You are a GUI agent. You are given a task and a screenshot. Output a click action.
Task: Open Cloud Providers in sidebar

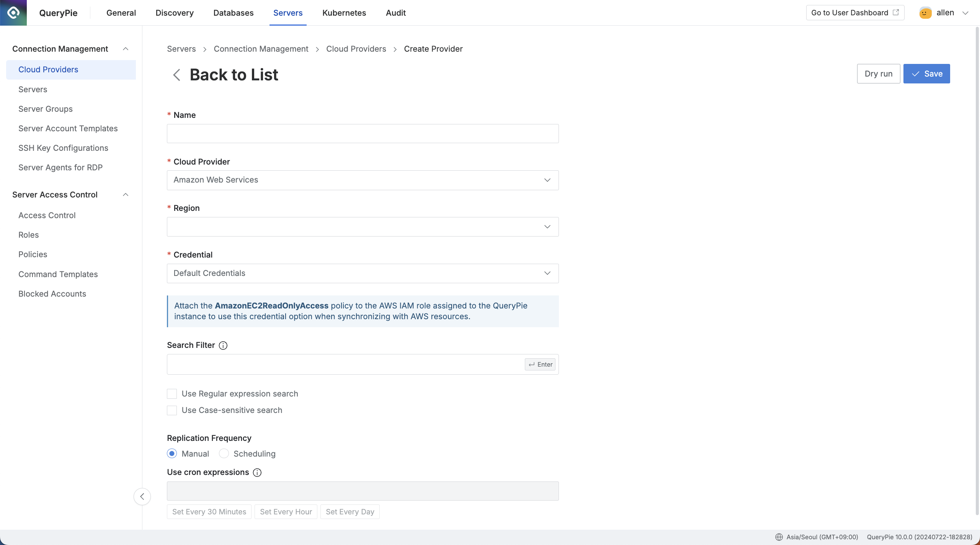click(x=71, y=70)
